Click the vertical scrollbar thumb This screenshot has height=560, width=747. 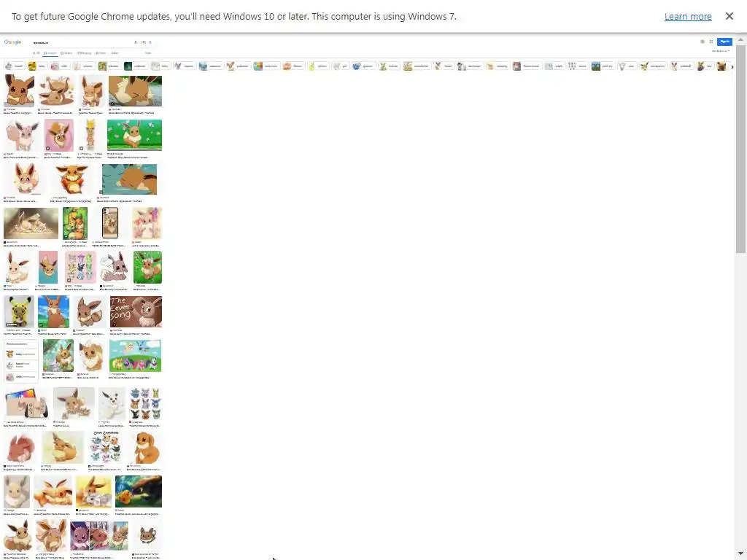(x=740, y=149)
